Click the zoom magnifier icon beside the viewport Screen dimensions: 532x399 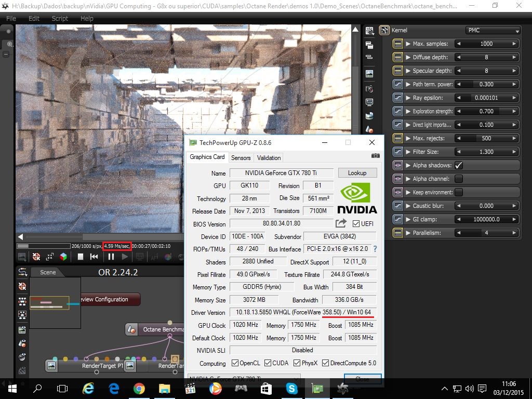click(x=9, y=44)
